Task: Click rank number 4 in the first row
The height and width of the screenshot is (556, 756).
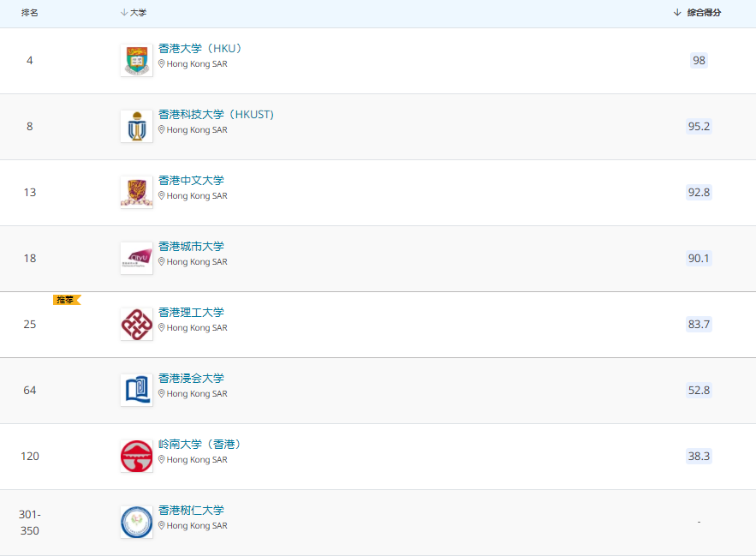Action: (x=30, y=60)
